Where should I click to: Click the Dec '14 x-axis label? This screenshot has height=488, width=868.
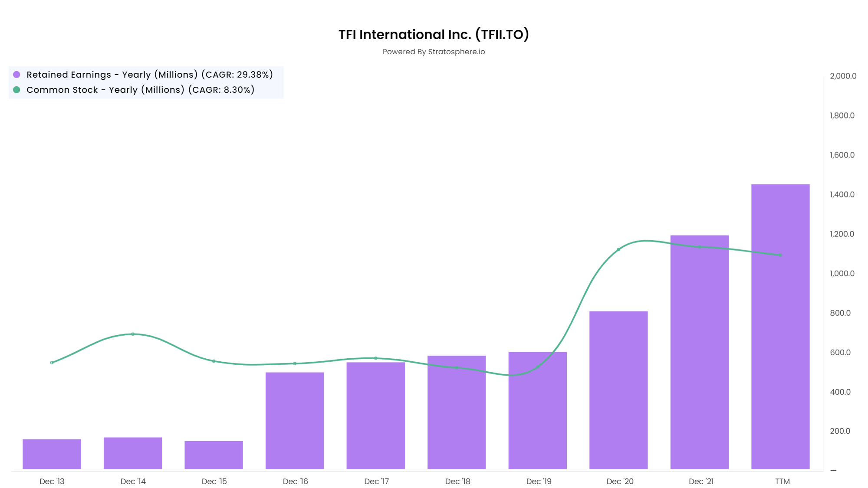133,481
